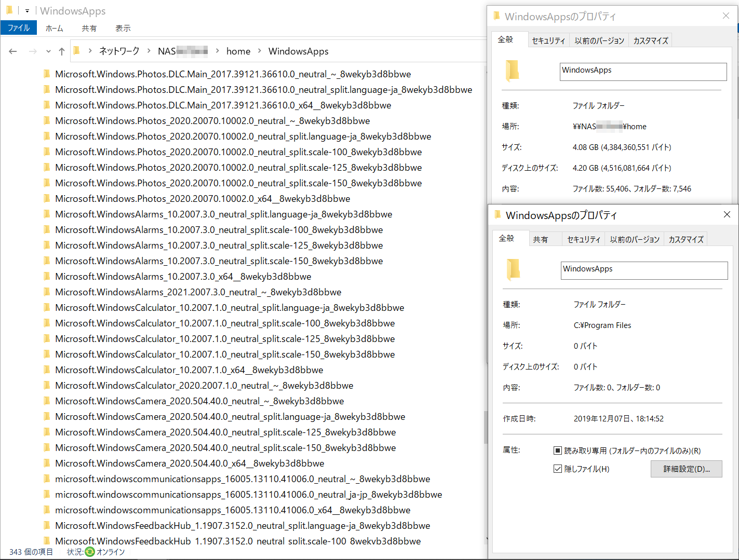
Task: Click folder icon of Photos_2020.20070.10002.0_neutral_~ row
Action: pos(47,121)
